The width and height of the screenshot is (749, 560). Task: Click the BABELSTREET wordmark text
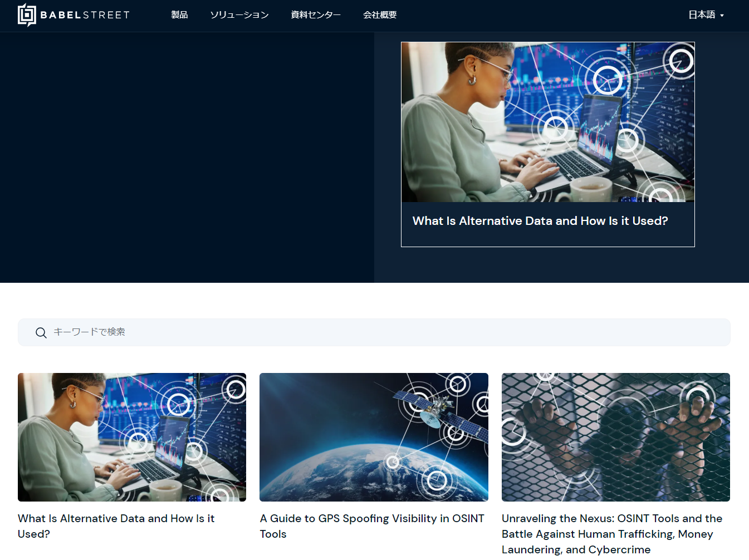pyautogui.click(x=85, y=15)
